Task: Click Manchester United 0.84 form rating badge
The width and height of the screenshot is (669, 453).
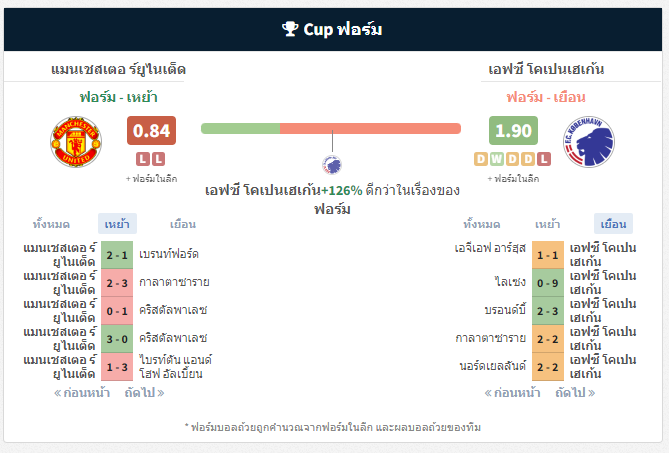Action: coord(151,131)
